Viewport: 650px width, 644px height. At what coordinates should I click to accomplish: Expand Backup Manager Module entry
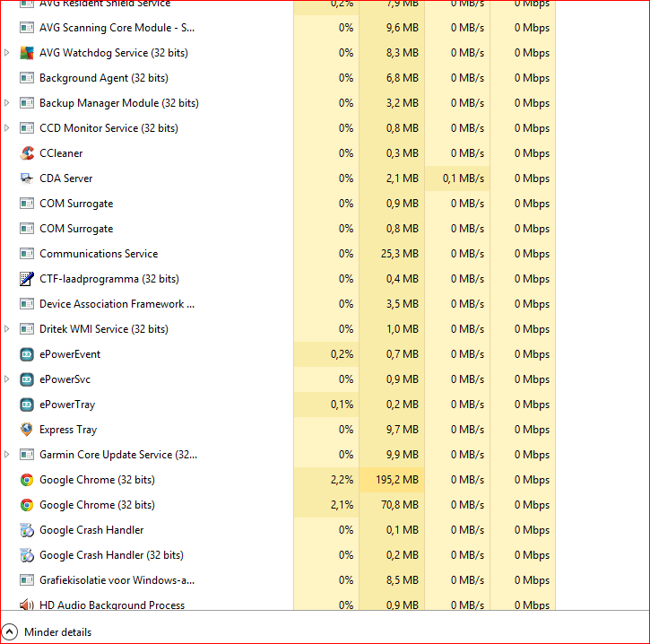click(x=6, y=103)
